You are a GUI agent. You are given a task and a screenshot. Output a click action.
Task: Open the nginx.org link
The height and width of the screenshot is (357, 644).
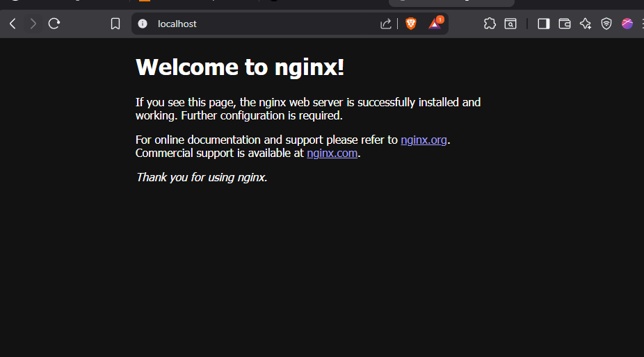pyautogui.click(x=424, y=140)
